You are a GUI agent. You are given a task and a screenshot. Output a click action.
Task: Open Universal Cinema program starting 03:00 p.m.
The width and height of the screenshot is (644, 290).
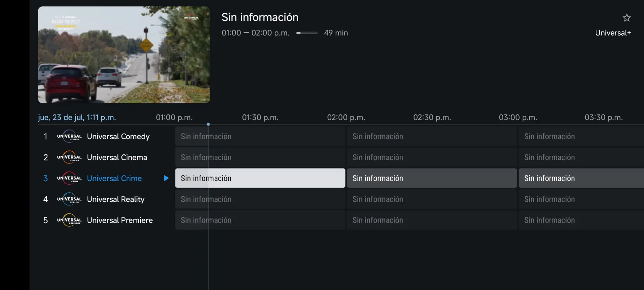click(581, 157)
